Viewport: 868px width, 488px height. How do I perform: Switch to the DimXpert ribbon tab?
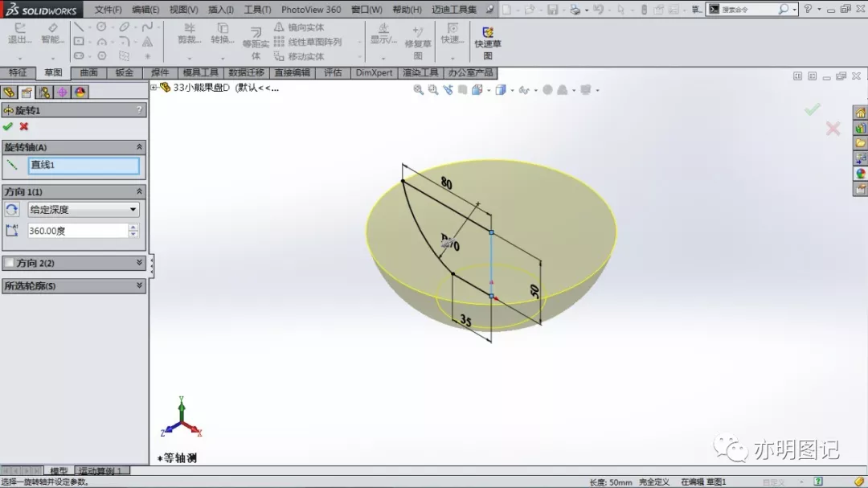tap(375, 72)
